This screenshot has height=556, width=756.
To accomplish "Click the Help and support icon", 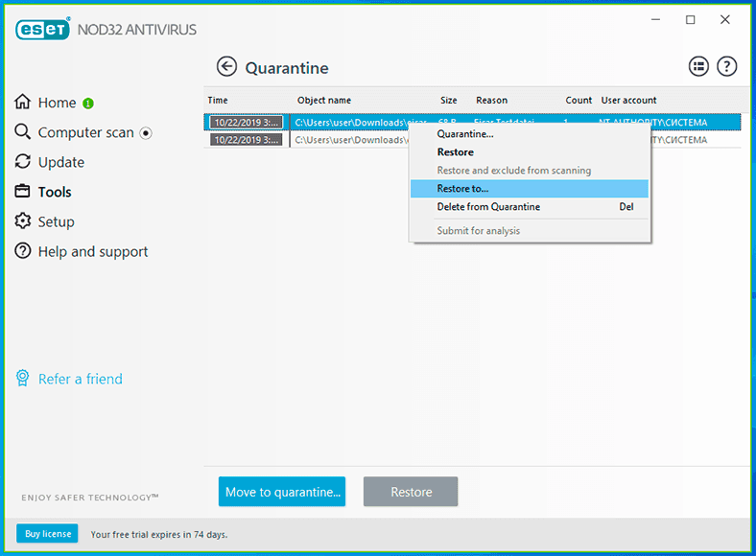I will (x=23, y=251).
